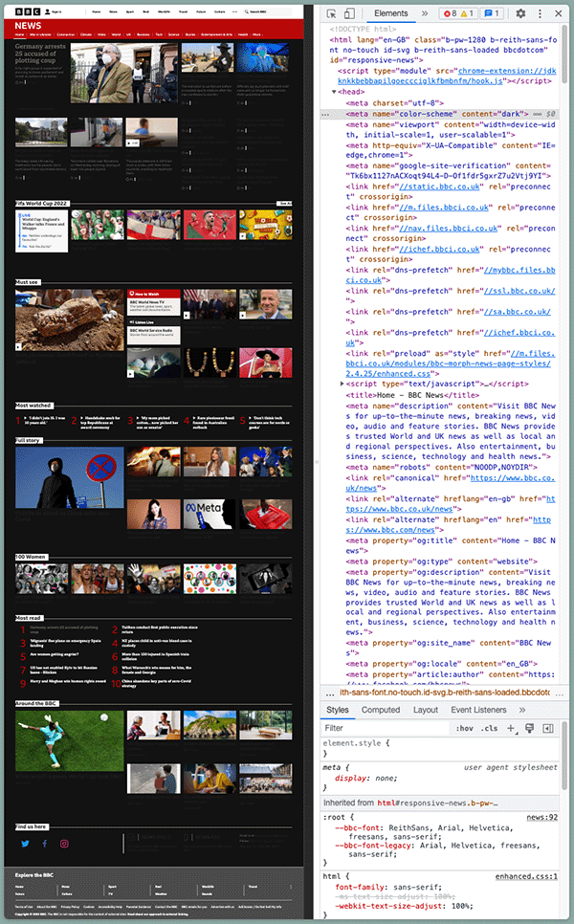Open the hook.js chrome-extension link
Image resolution: width=574 pixels, height=924 pixels.
click(x=447, y=76)
